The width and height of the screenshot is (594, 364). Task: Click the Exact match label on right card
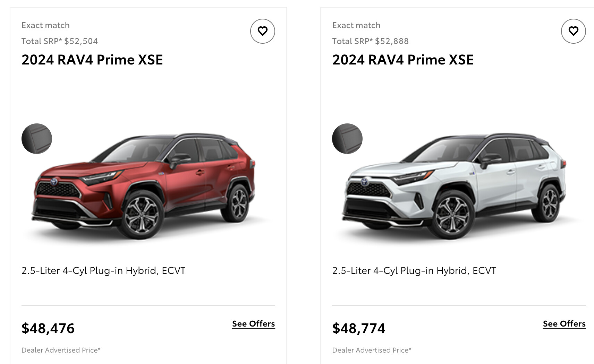[x=356, y=25]
